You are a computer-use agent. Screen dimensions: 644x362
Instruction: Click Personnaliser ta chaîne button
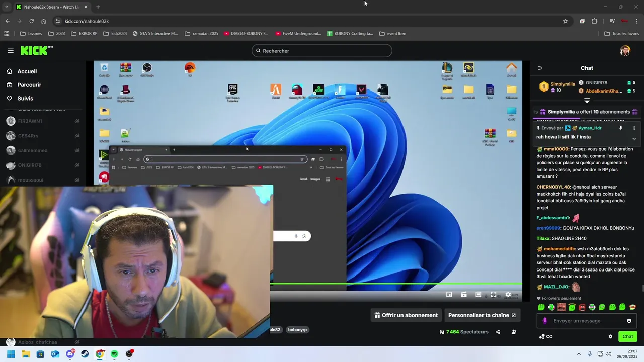coord(482,315)
